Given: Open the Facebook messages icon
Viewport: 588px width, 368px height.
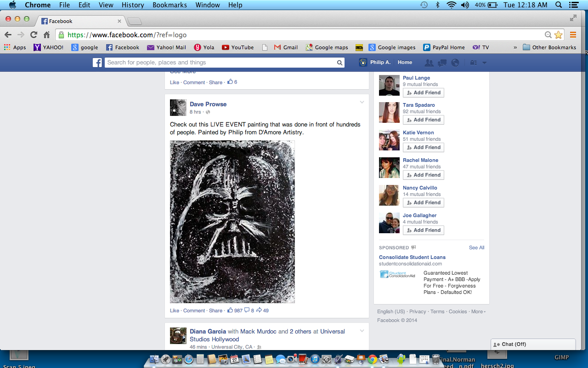Looking at the screenshot, I should pyautogui.click(x=442, y=63).
